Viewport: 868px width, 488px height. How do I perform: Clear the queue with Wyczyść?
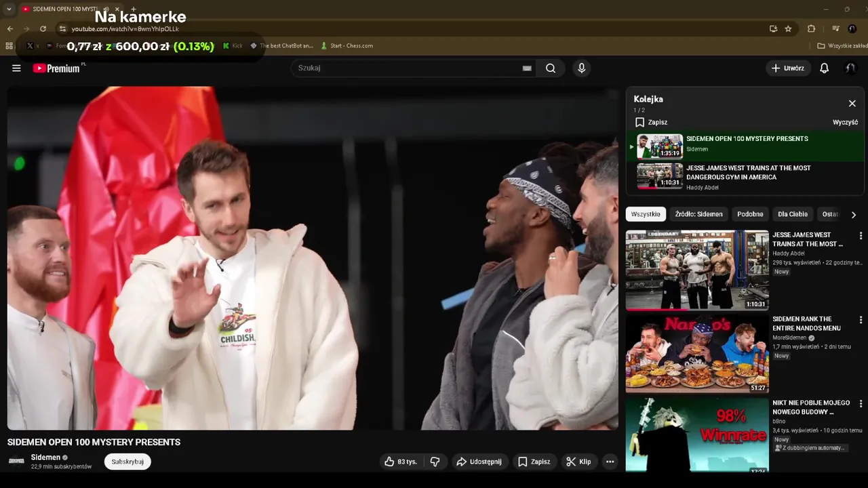click(845, 122)
